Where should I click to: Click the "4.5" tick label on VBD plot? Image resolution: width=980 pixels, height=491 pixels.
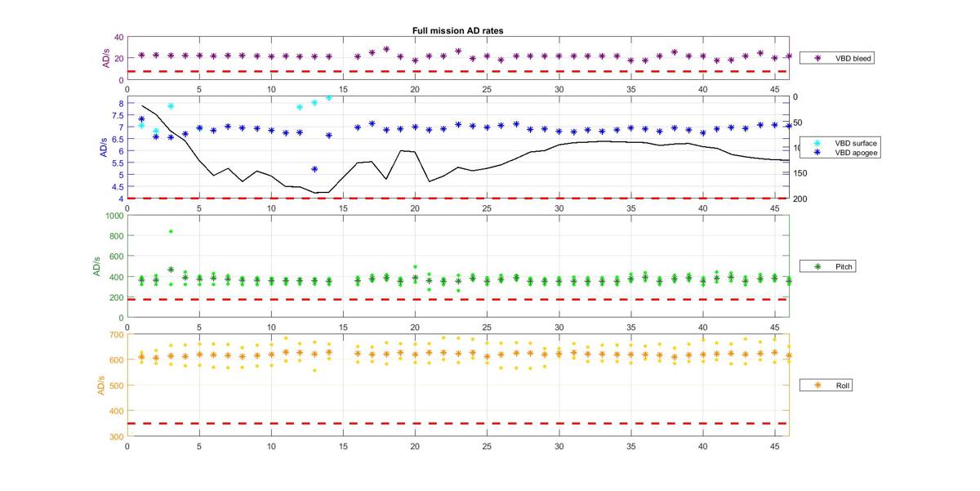[x=118, y=186]
